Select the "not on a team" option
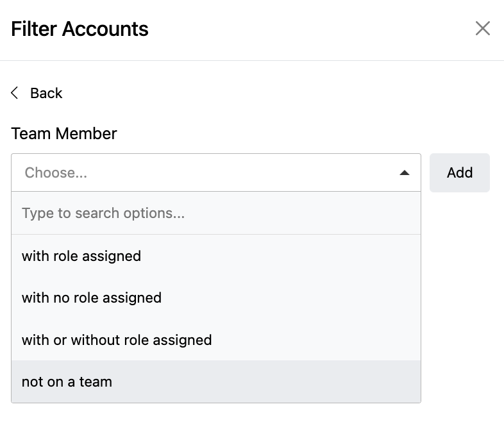Screen dimensions: 504x436 pos(67,382)
